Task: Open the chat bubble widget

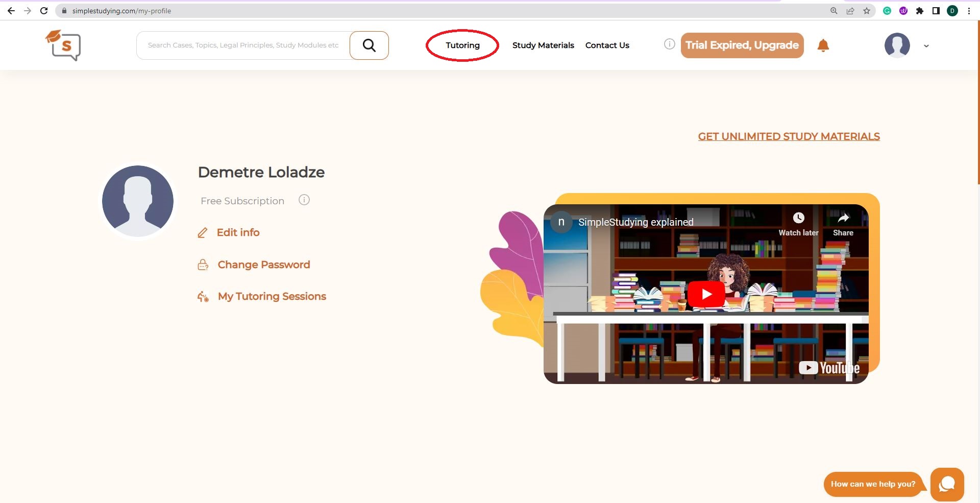Action: click(947, 484)
